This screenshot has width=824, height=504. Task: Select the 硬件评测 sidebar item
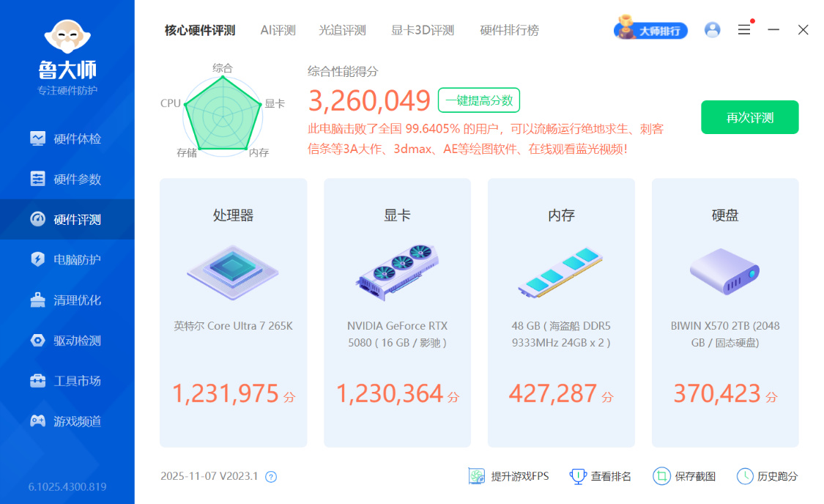67,219
